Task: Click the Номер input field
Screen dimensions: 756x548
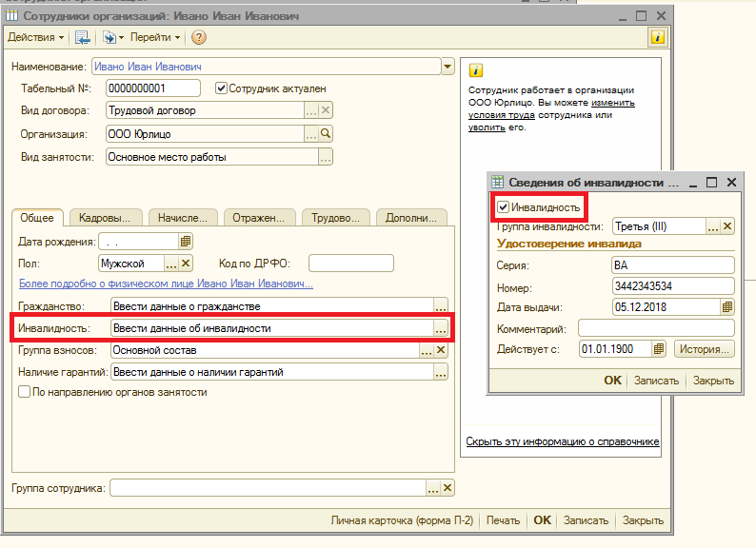Action: coord(673,286)
